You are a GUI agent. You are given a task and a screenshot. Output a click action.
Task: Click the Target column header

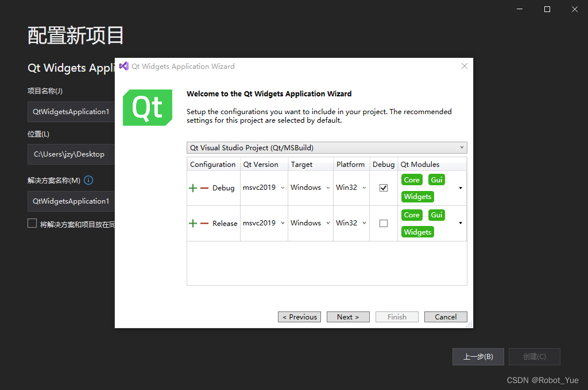click(x=311, y=165)
